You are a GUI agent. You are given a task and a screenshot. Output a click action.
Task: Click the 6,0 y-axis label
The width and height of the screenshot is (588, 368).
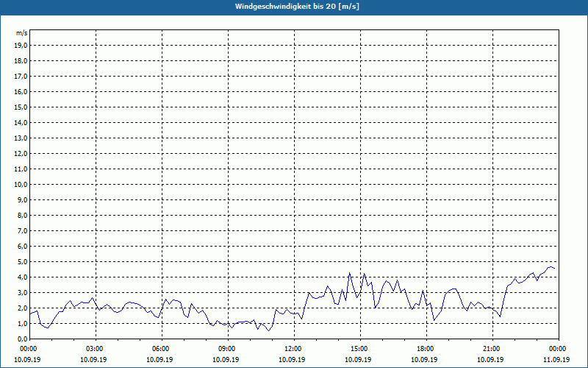22,247
